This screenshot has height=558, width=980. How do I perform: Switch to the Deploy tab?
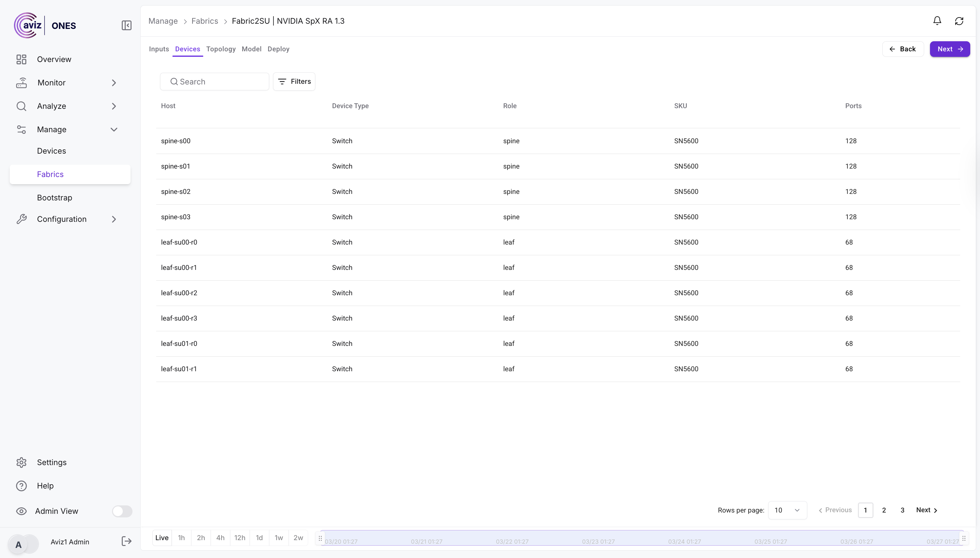(278, 49)
